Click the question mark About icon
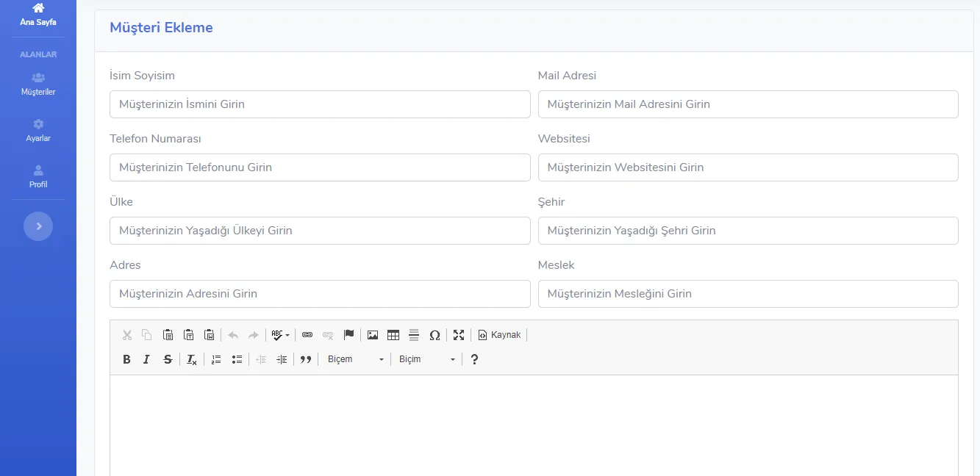 (x=474, y=359)
